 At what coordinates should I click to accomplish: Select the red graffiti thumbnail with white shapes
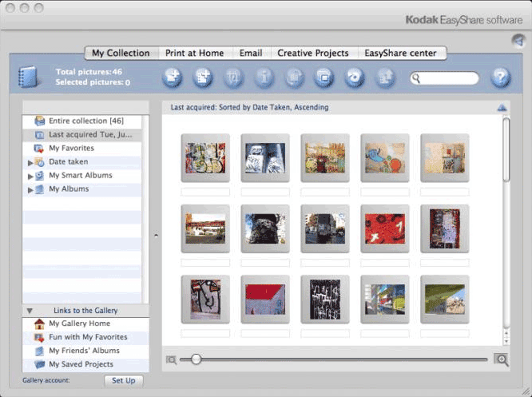point(385,228)
